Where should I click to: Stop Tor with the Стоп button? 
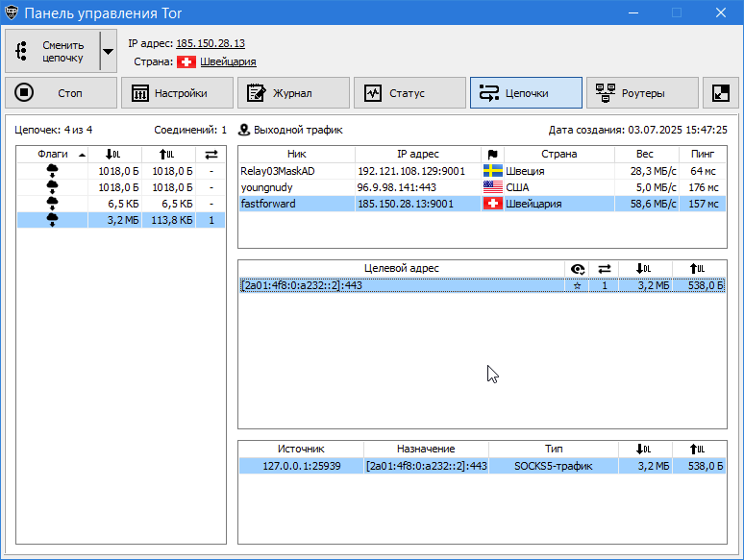(x=61, y=93)
